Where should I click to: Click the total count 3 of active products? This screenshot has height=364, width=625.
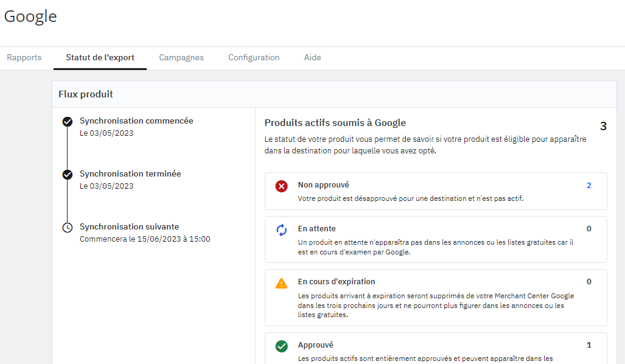(603, 127)
